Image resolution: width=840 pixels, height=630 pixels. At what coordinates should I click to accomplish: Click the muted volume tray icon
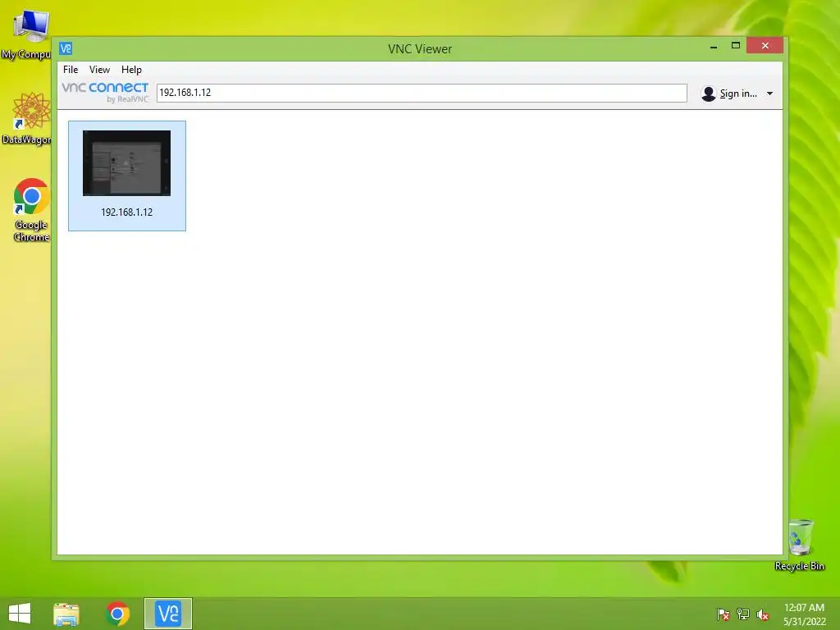coord(763,614)
